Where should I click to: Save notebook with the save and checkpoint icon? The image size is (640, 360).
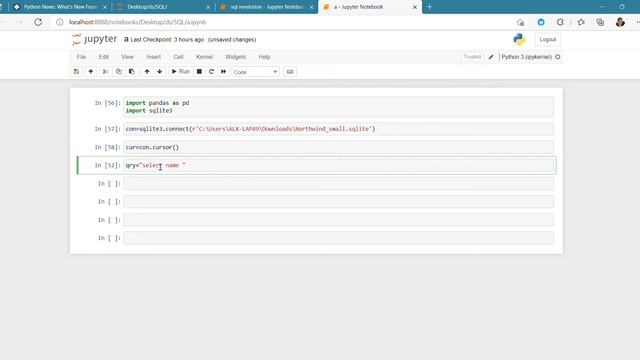pos(76,71)
